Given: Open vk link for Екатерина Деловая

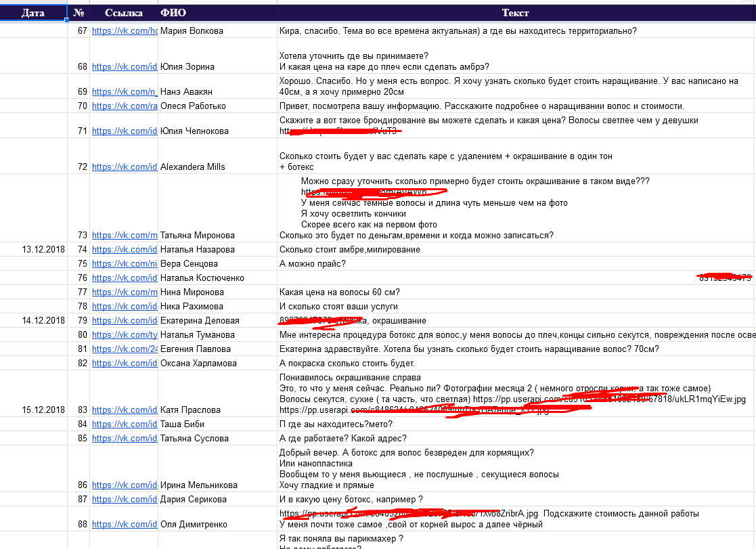Looking at the screenshot, I should pyautogui.click(x=125, y=321).
